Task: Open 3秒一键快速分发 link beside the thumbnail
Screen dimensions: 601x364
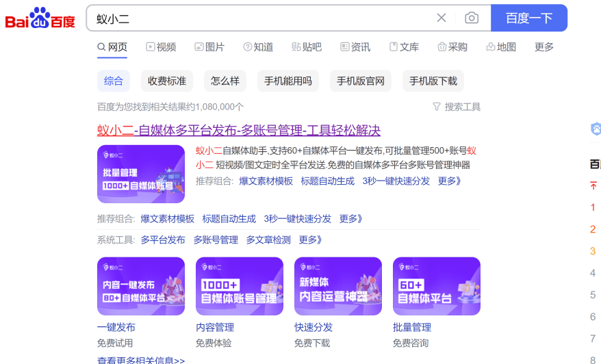Action: coord(396,181)
